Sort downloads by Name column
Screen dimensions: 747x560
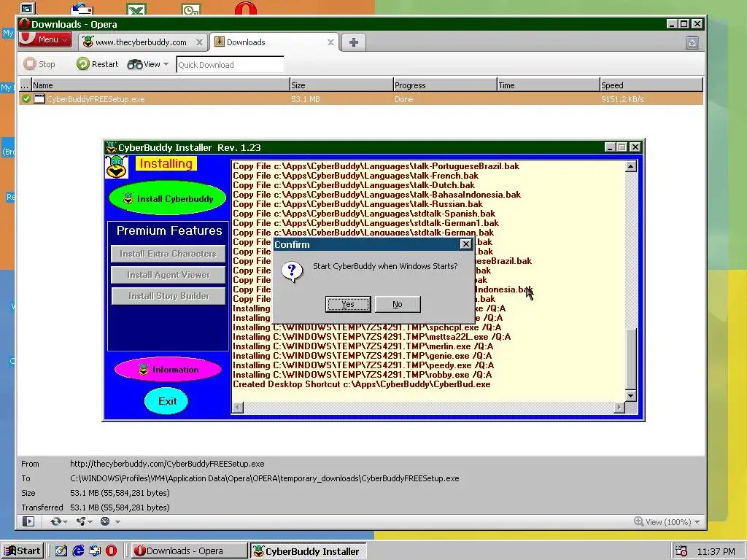point(160,85)
